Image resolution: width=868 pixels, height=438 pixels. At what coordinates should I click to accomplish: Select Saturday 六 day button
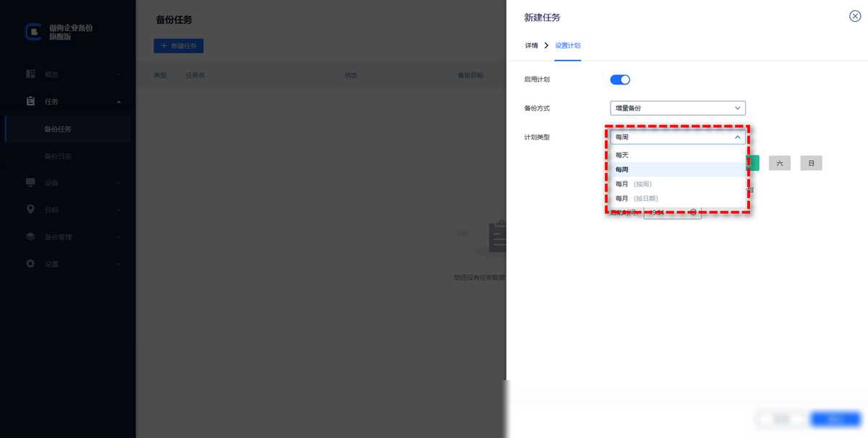click(x=779, y=163)
